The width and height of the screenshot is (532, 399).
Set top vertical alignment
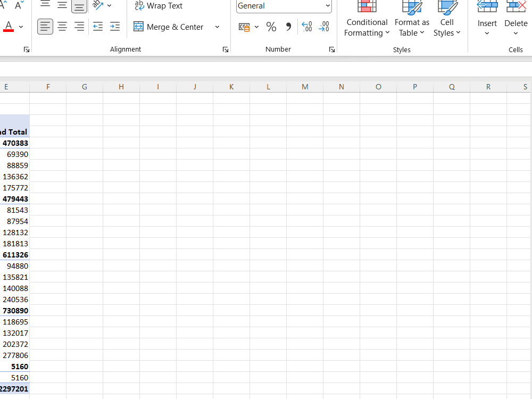(45, 5)
